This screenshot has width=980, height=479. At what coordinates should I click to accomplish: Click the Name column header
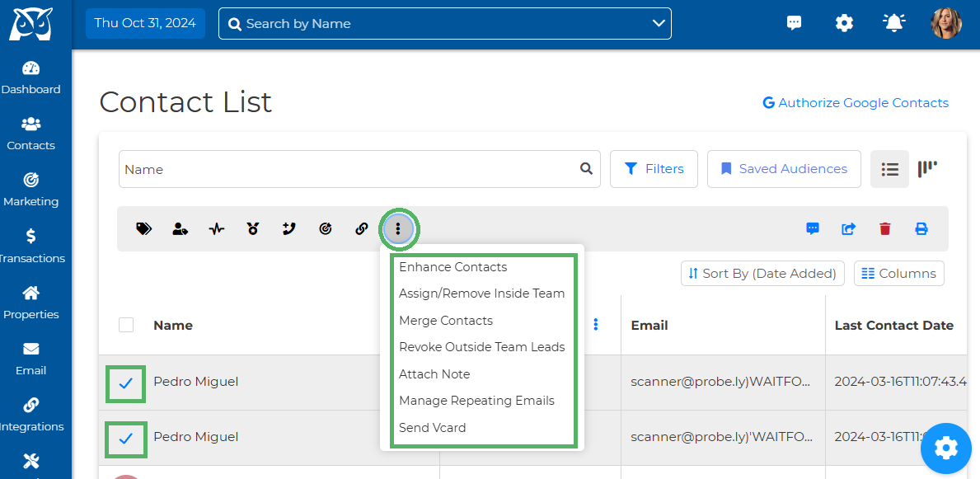click(x=173, y=325)
